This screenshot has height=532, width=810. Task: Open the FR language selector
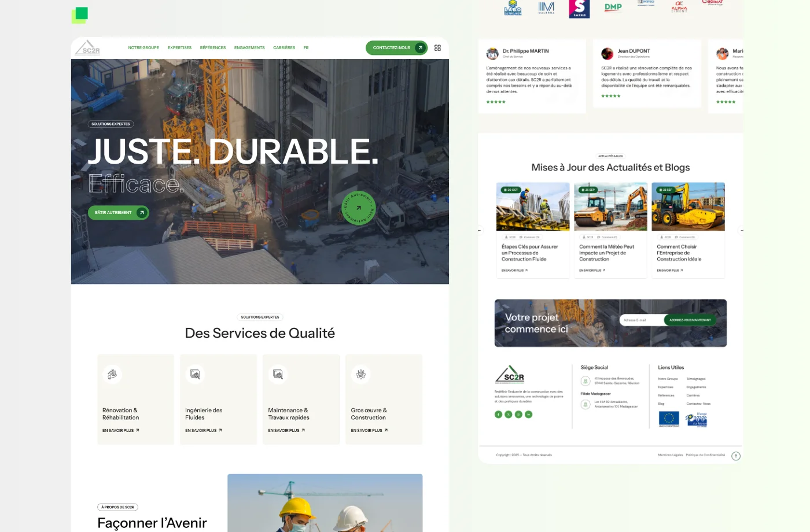pos(306,48)
